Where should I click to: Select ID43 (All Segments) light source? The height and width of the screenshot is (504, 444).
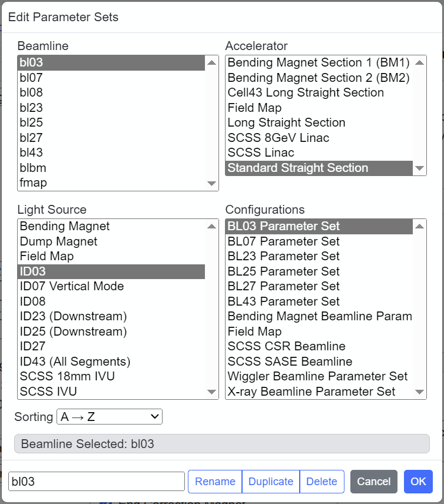tap(111, 362)
